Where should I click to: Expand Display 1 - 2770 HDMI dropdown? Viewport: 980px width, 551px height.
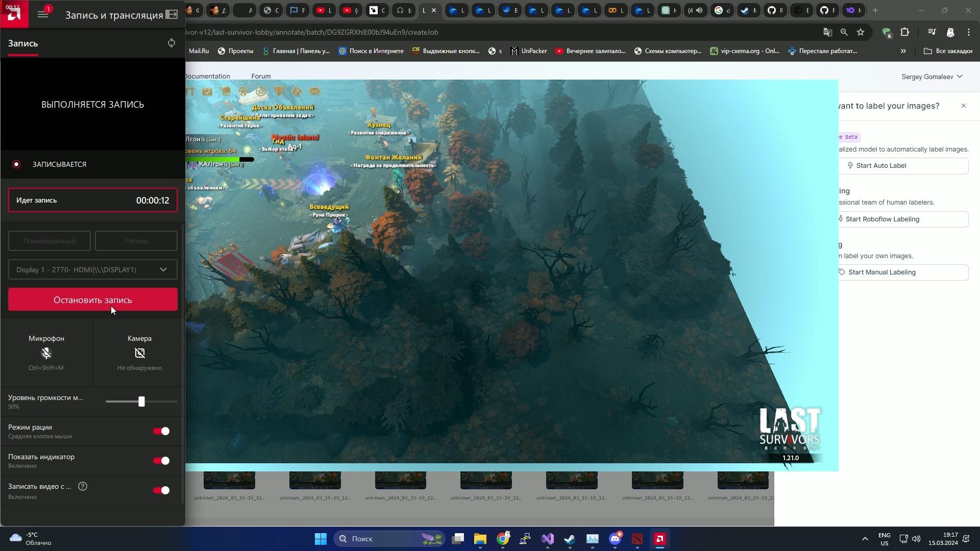coord(93,269)
